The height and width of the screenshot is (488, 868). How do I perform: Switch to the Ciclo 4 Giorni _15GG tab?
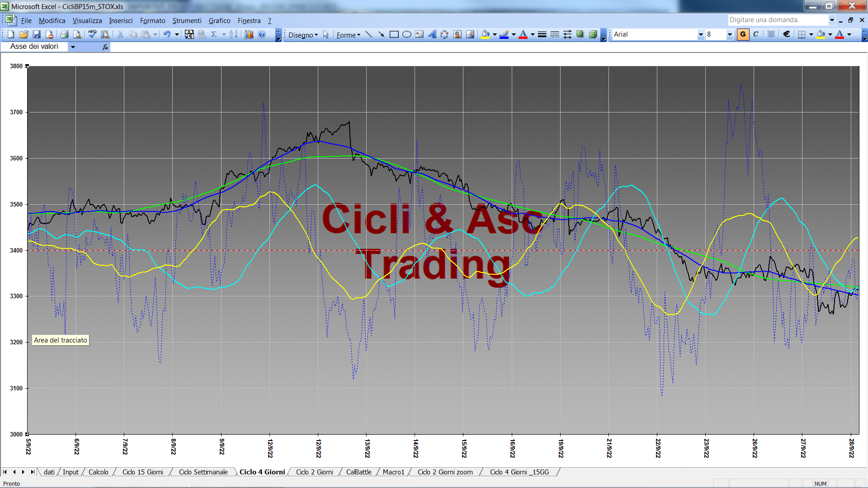pyautogui.click(x=519, y=472)
